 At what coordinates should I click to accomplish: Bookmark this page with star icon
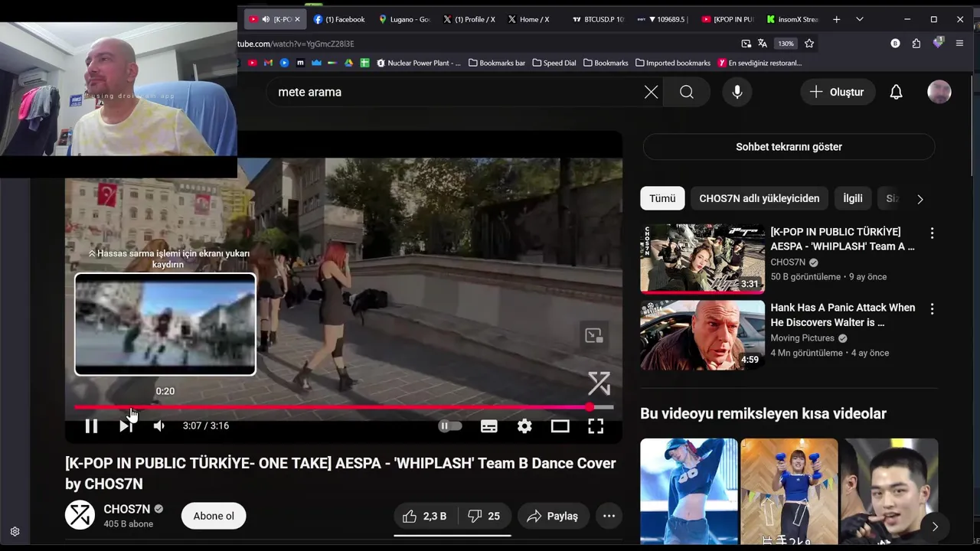pyautogui.click(x=809, y=44)
